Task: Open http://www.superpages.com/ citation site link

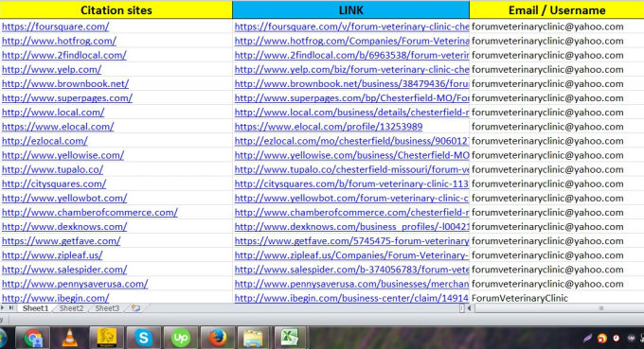Action: tap(67, 98)
